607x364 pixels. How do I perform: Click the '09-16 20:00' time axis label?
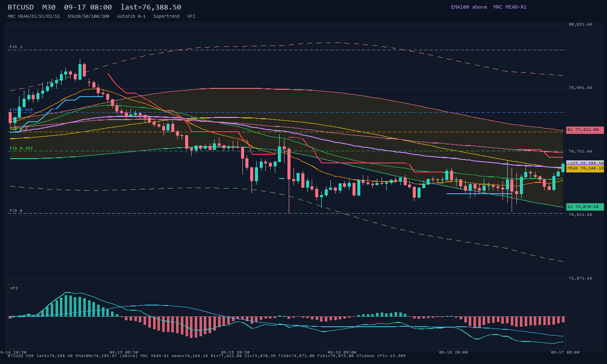coord(454,352)
